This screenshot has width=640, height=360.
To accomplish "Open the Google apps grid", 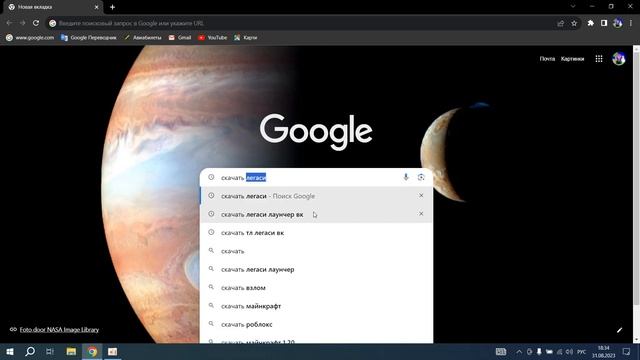I will pos(599,59).
